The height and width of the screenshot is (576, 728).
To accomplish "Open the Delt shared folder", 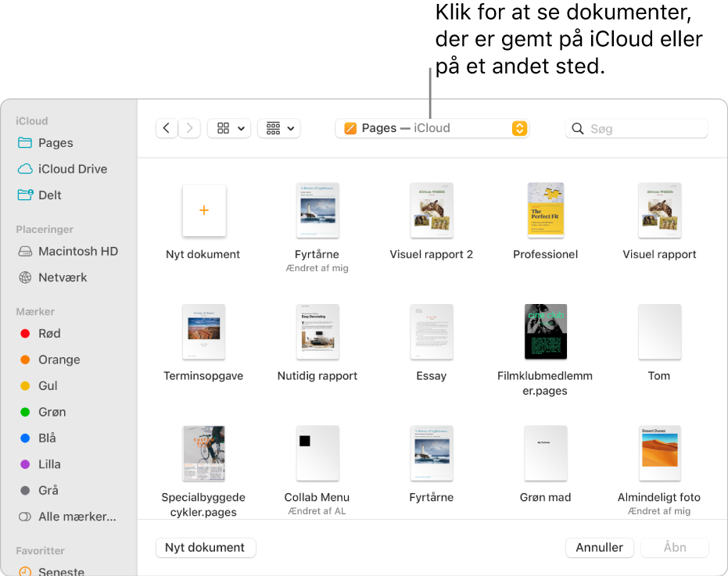I will 50,195.
